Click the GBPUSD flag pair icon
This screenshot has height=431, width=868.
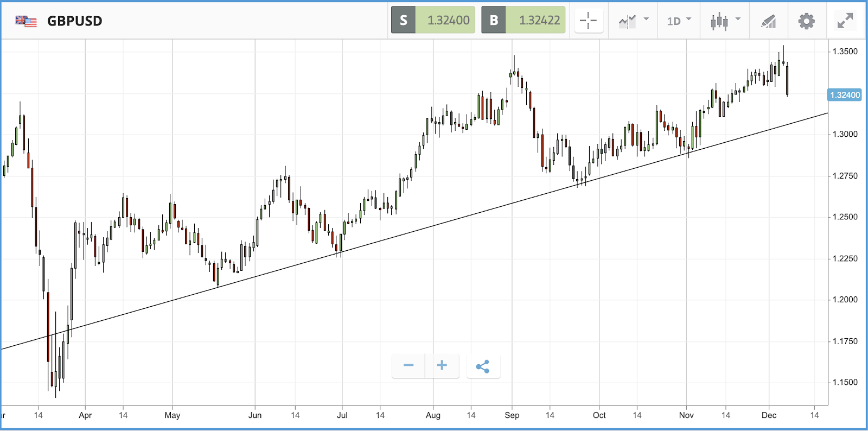pyautogui.click(x=26, y=21)
